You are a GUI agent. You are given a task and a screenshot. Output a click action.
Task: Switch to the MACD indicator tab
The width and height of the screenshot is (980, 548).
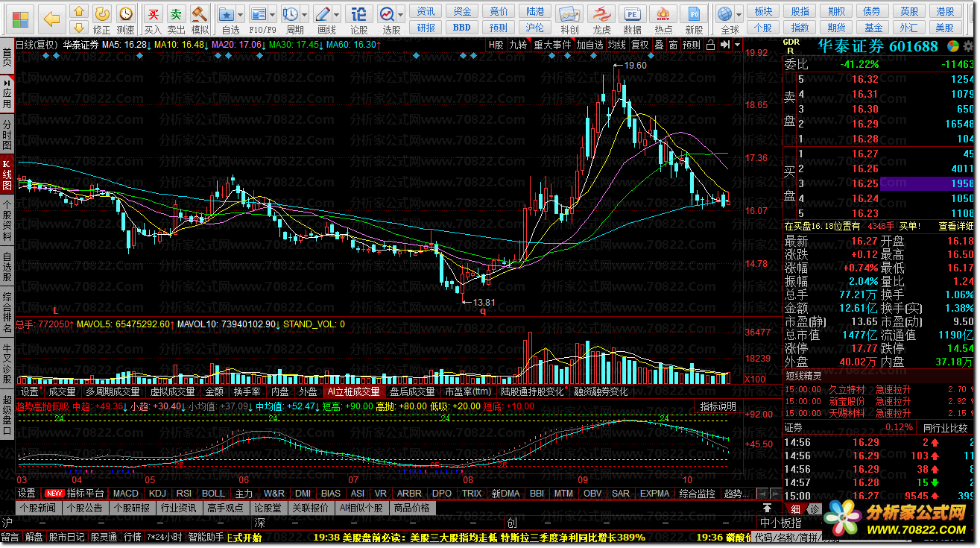(125, 493)
